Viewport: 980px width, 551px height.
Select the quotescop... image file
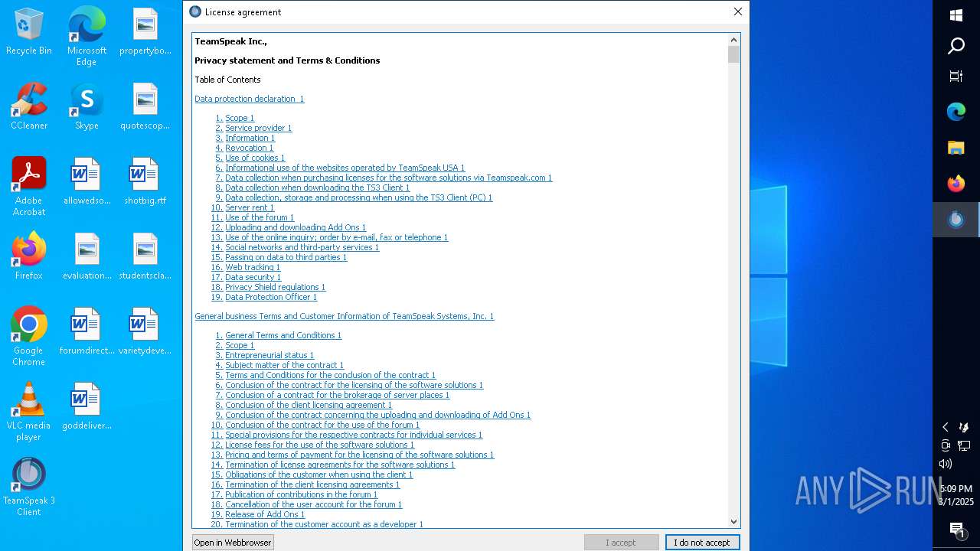tap(145, 107)
